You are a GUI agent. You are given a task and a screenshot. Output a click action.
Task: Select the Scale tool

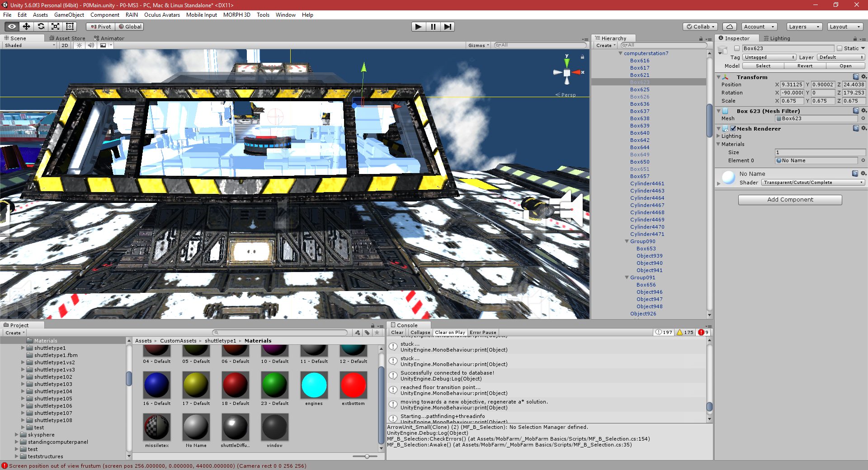(56, 26)
